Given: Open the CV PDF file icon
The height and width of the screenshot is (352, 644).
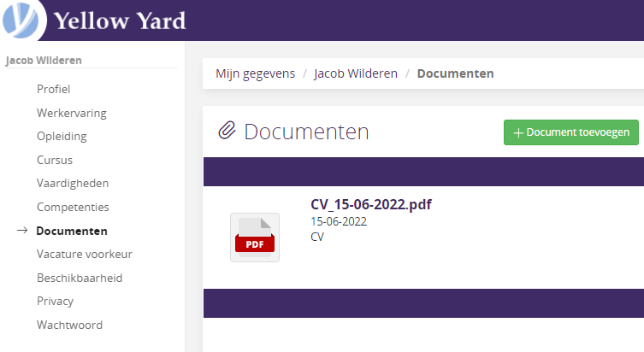Looking at the screenshot, I should (255, 238).
